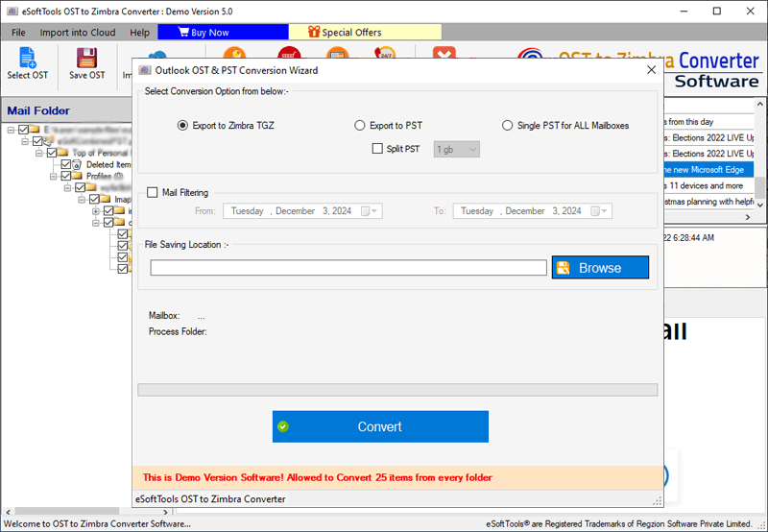768x532 pixels.
Task: Collapse the Profiles tree node
Action: [54, 176]
